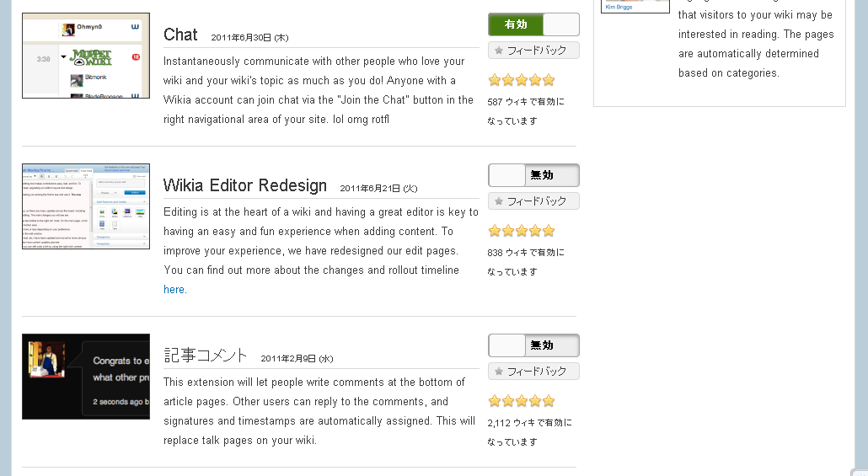The image size is (868, 476).
Task: Disable the Chat feature toggle
Action: point(533,24)
